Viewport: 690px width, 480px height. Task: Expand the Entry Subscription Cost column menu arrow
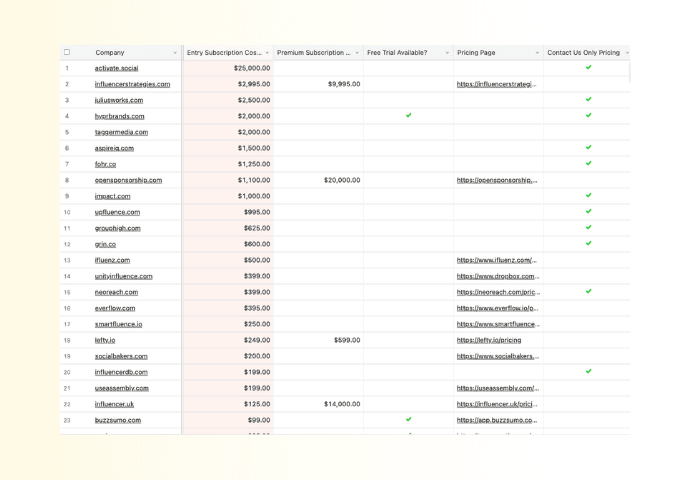266,53
